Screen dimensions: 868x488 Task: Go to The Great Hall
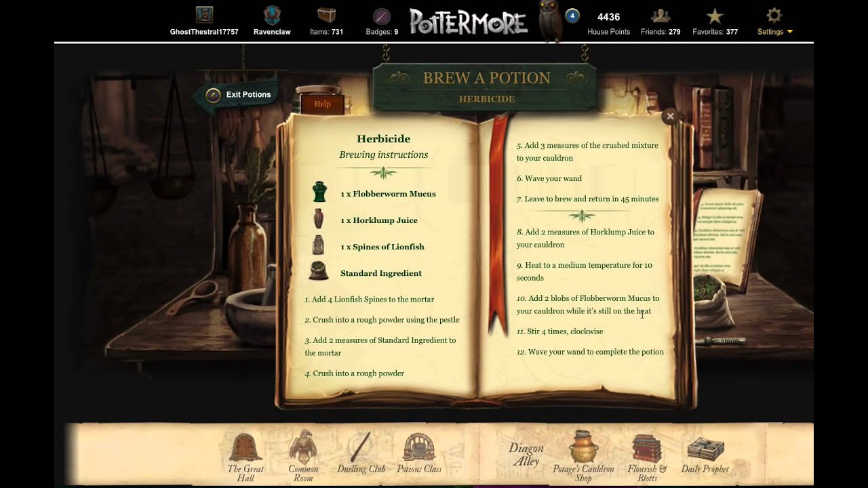point(245,457)
